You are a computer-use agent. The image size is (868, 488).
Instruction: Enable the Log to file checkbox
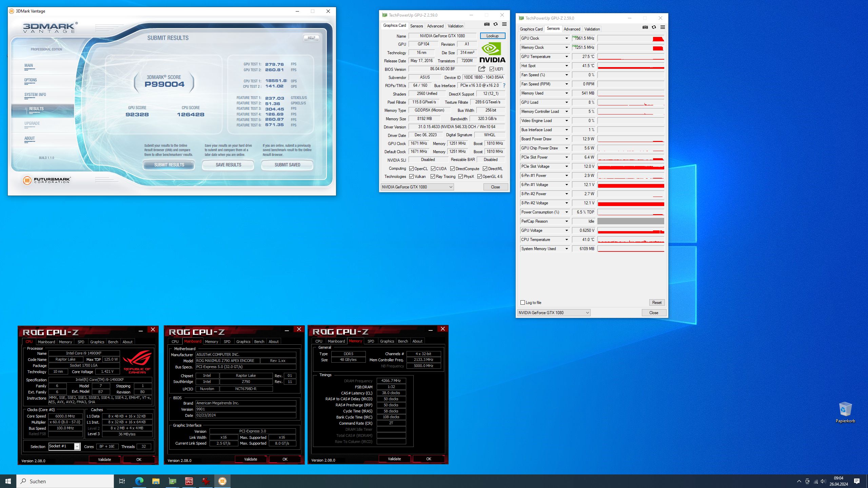522,303
